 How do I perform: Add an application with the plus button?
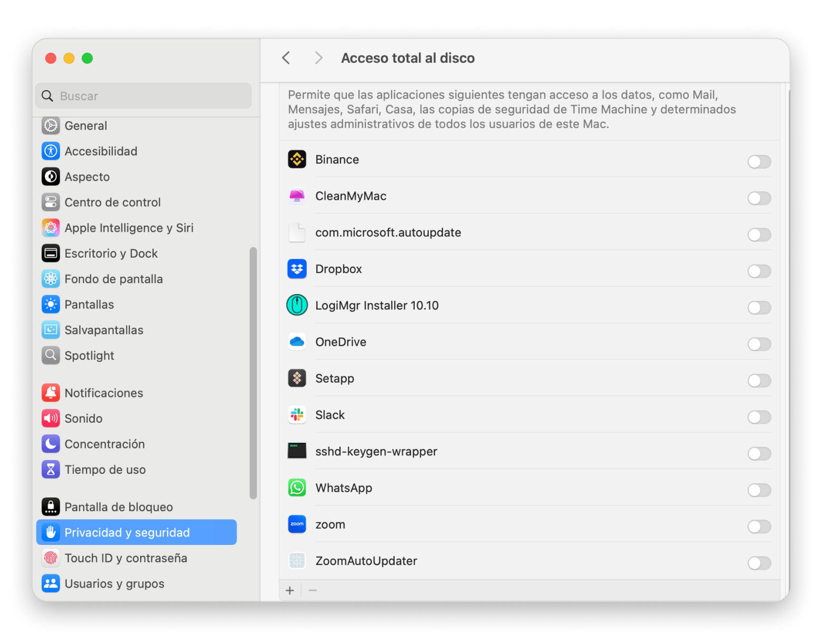(x=290, y=590)
